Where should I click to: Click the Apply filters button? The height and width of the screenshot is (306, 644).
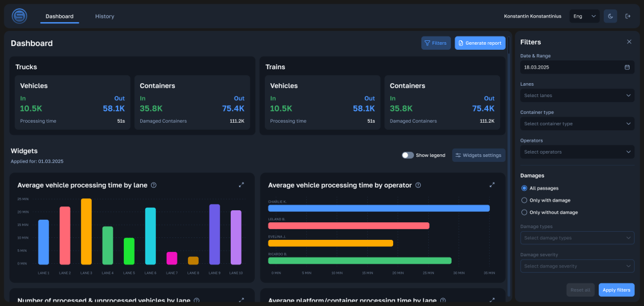(x=616, y=290)
